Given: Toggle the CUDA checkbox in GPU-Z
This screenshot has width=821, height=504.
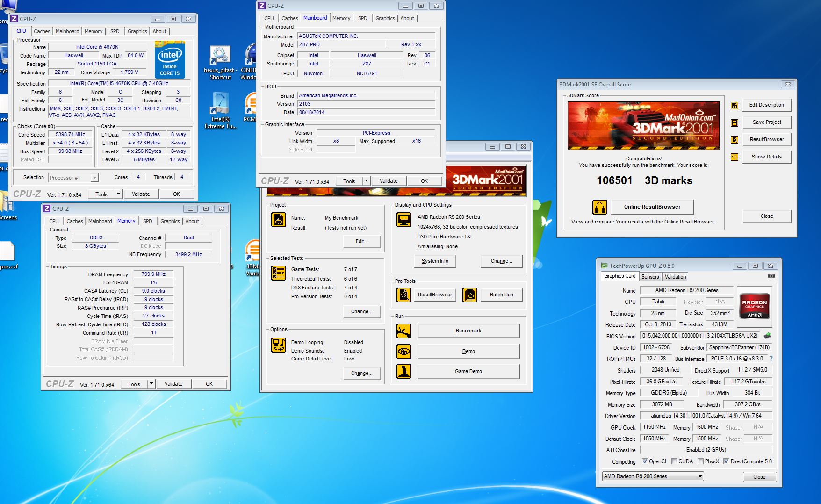Looking at the screenshot, I should coord(674,461).
